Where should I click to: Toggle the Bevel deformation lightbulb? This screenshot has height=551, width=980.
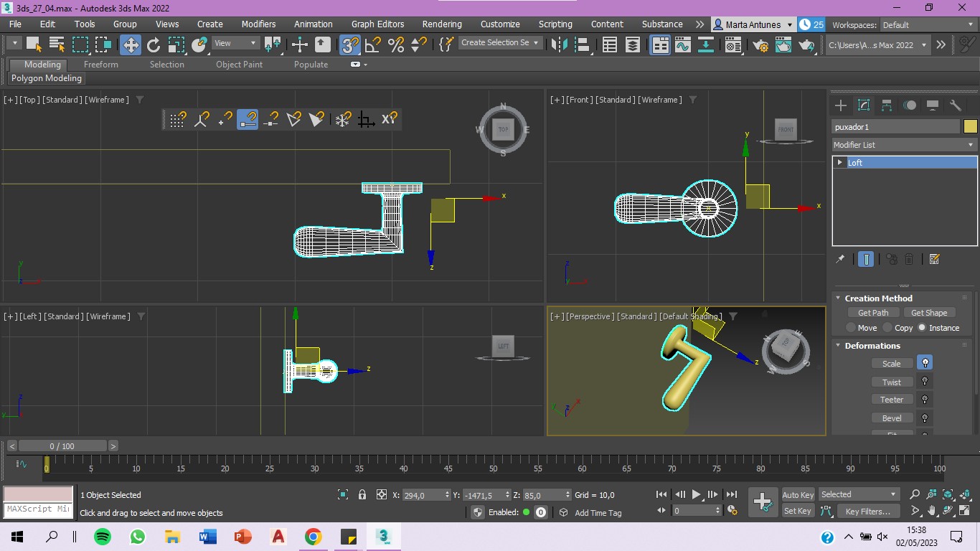[x=925, y=418]
